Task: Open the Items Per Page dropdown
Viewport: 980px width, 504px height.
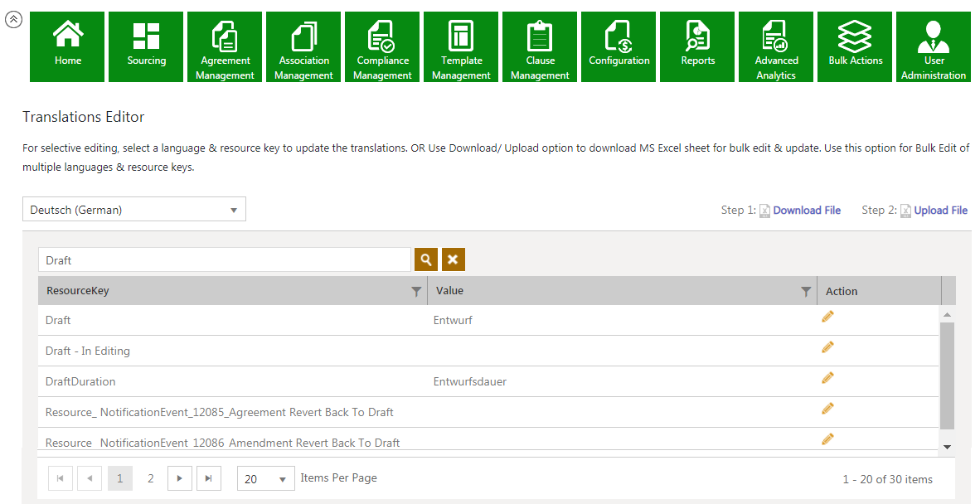Action: coord(265,479)
